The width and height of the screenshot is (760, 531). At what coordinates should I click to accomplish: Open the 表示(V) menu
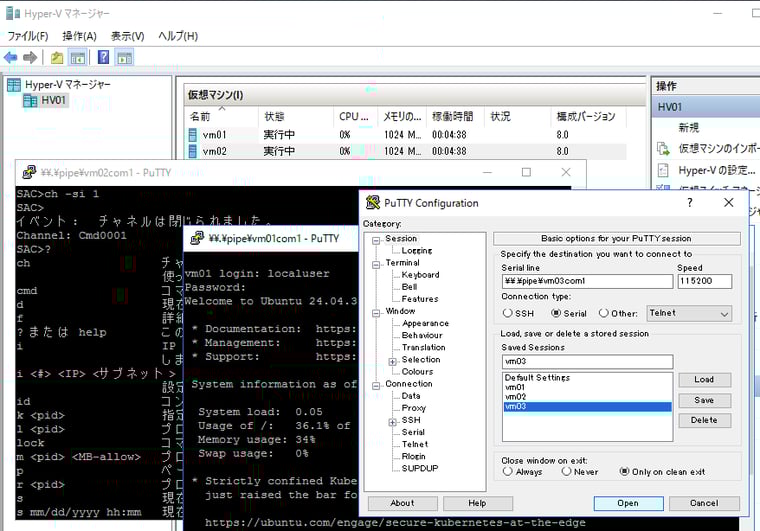pos(127,36)
